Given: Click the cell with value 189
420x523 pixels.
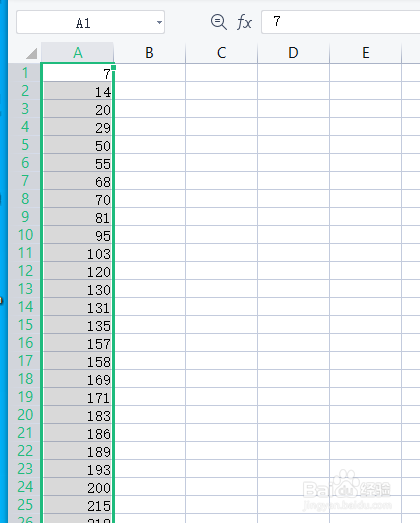Looking at the screenshot, I should [x=78, y=451].
